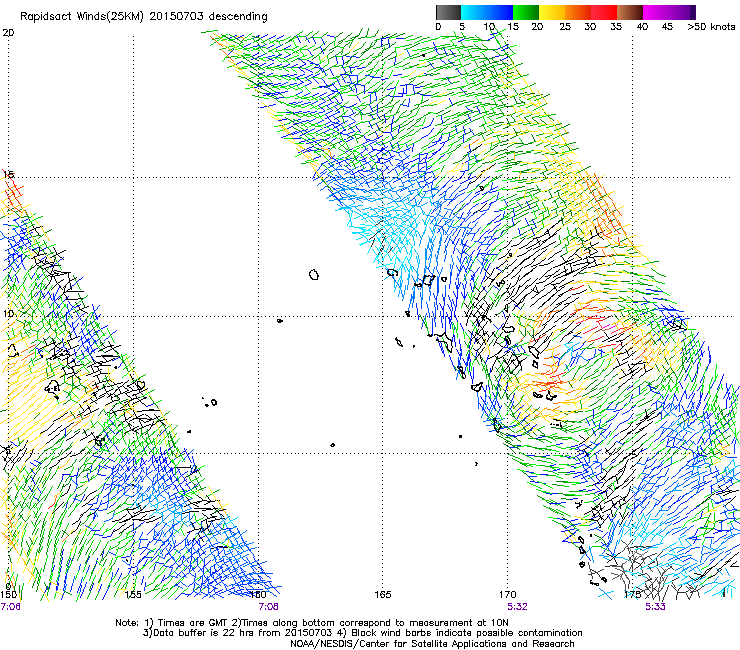Click the '25' value on the color legend
This screenshot has height=650, width=740.
pyautogui.click(x=565, y=27)
